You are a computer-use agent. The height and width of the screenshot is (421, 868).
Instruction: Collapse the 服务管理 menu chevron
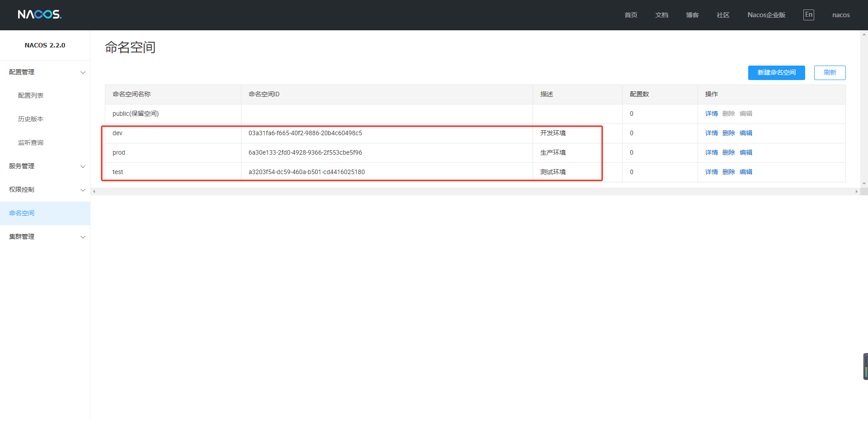point(83,166)
